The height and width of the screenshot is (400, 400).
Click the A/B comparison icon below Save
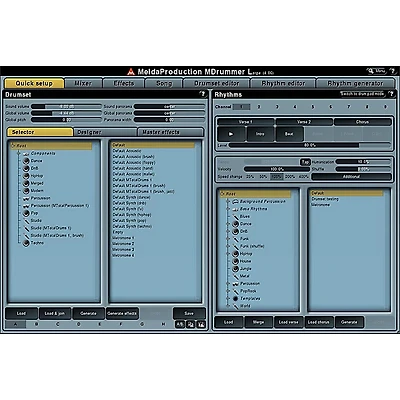click(x=180, y=324)
